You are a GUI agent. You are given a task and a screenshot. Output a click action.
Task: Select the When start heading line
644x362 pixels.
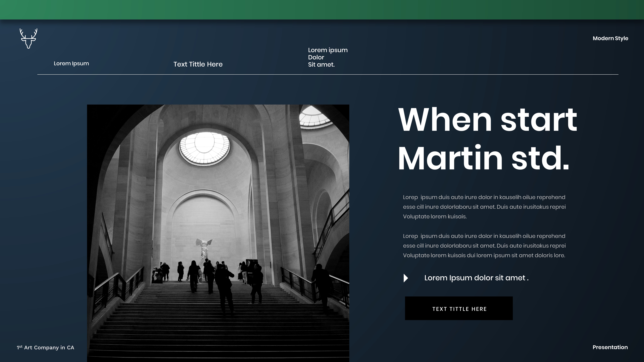point(488,120)
